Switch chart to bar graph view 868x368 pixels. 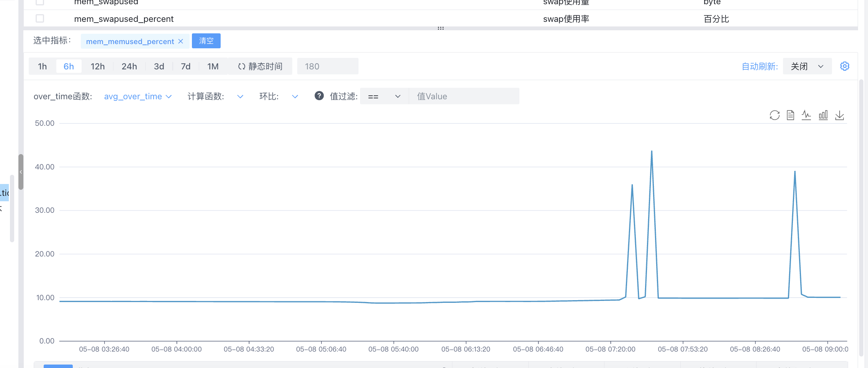823,115
